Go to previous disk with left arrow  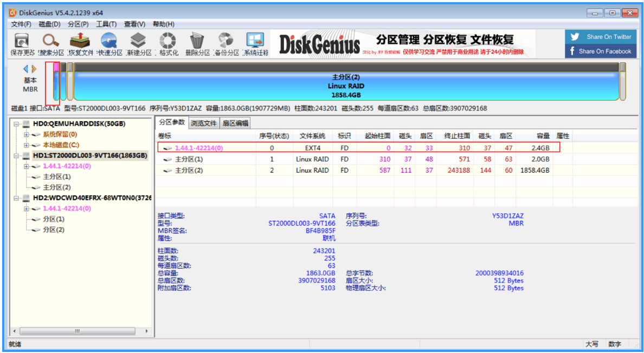26,68
